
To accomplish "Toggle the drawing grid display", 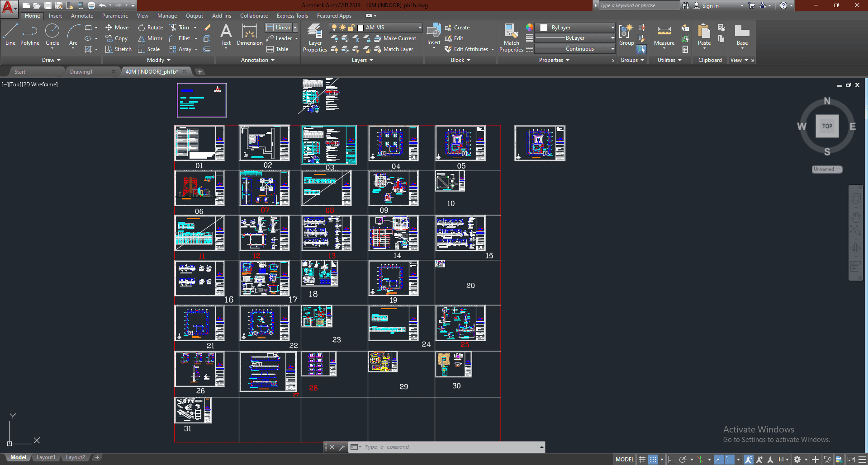I will (642, 460).
